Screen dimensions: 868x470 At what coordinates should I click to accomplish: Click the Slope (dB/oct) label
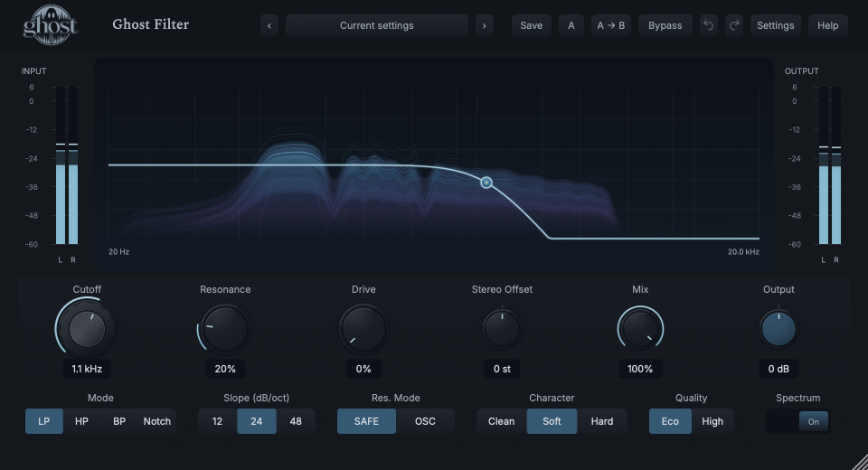pos(256,398)
